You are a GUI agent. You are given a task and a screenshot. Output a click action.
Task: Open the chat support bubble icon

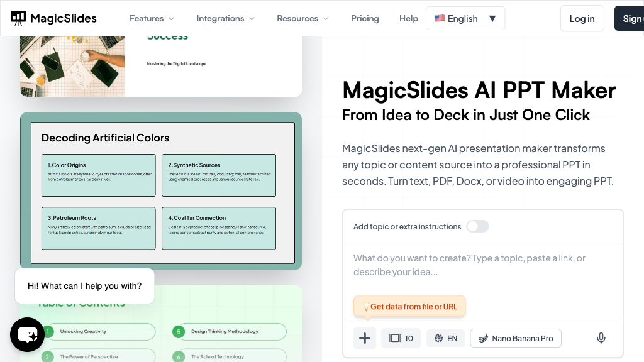27,335
